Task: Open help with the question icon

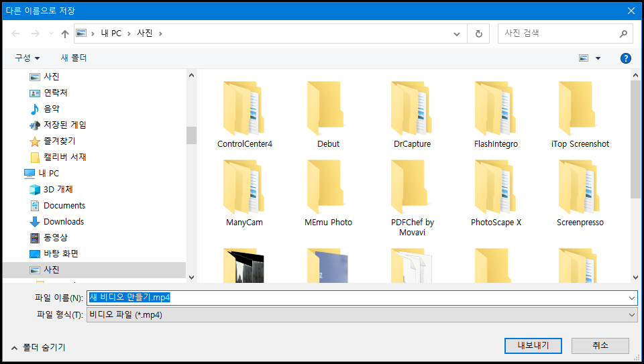Action: point(625,58)
